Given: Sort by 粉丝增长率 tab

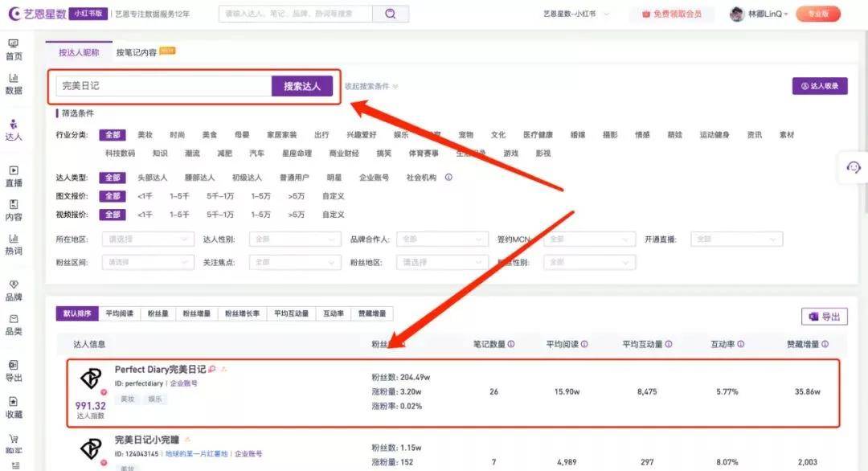Looking at the screenshot, I should pyautogui.click(x=243, y=313).
